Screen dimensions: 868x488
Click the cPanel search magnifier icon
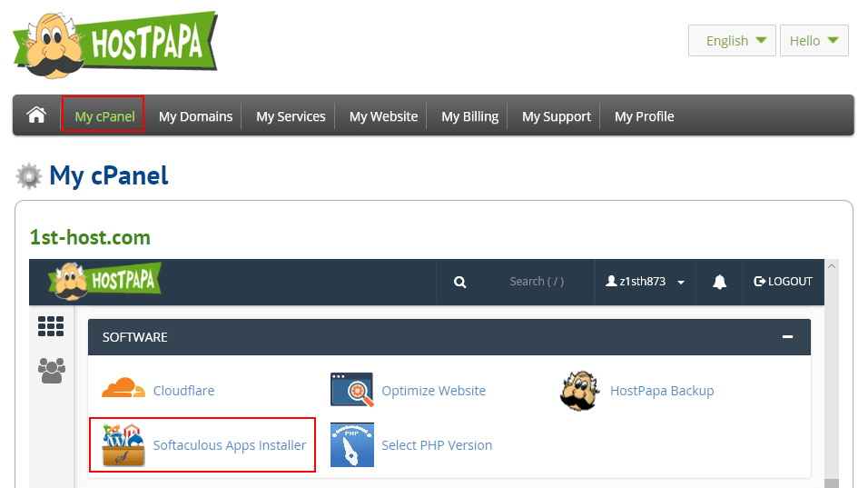coord(459,282)
